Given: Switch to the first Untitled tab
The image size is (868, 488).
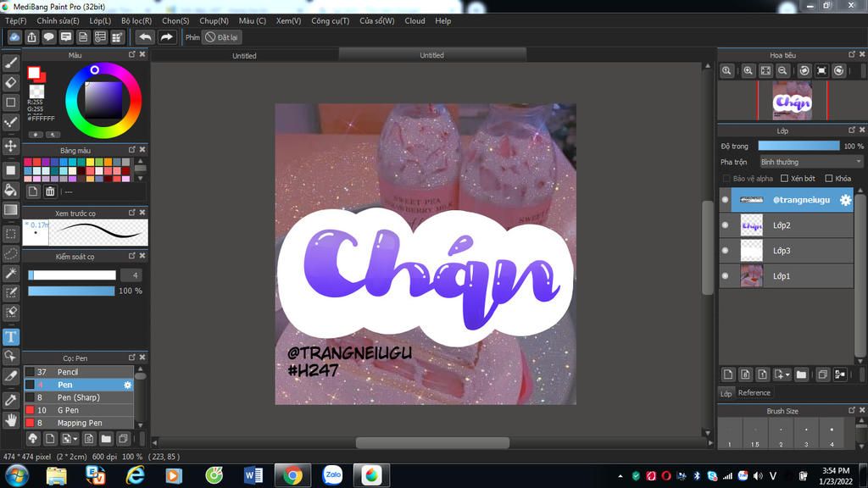Looking at the screenshot, I should pyautogui.click(x=244, y=55).
